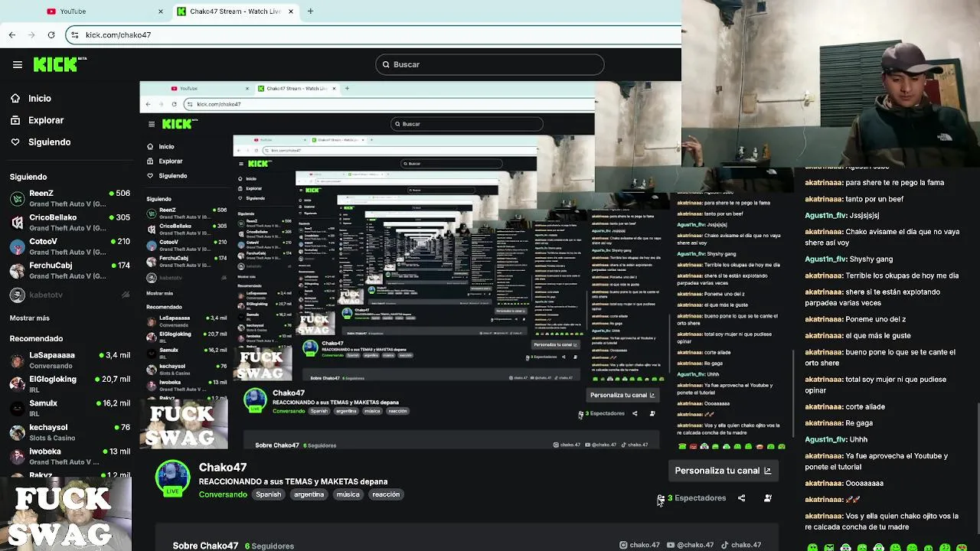Open kabetotv channel in the outermost sidebar
Viewport: 980px width, 551px height.
pos(46,295)
